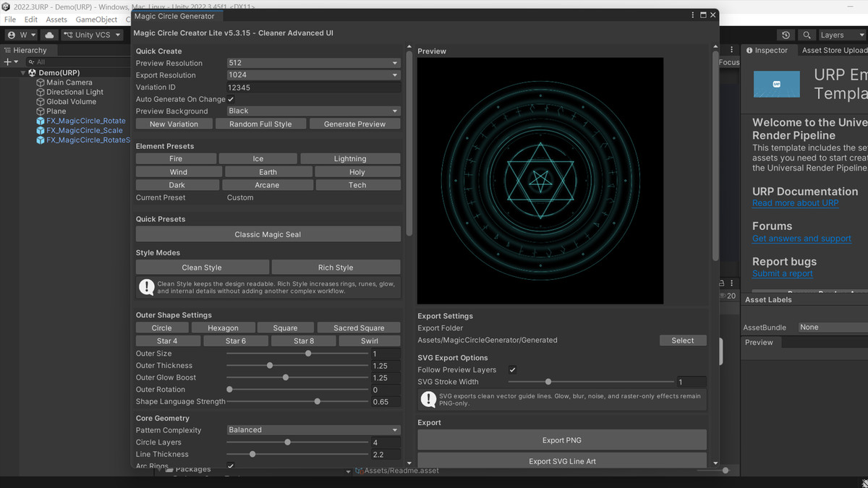Screen dimensions: 868x488
Task: Click the FX_MagicCircle_RotateS prefab cube icon
Action: pos(41,140)
